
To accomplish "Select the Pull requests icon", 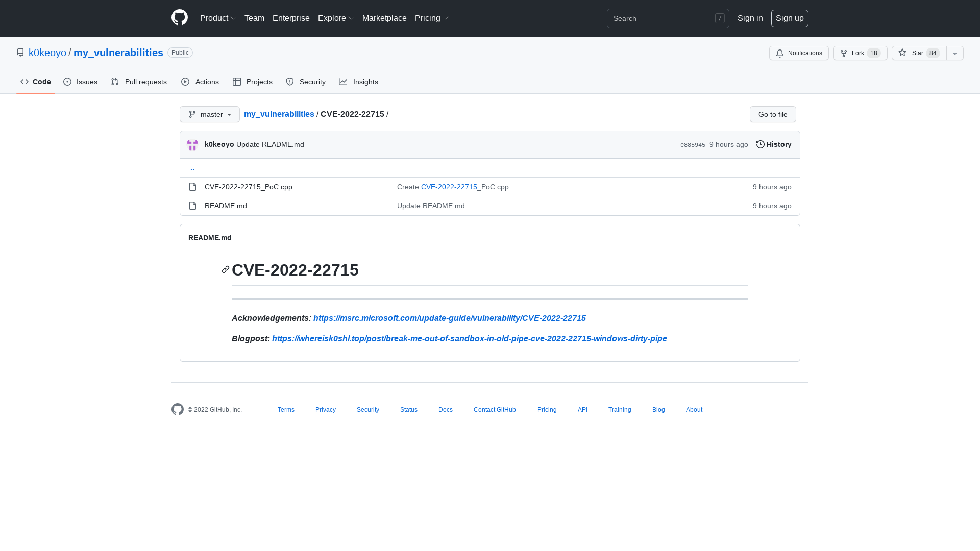I will click(x=115, y=82).
